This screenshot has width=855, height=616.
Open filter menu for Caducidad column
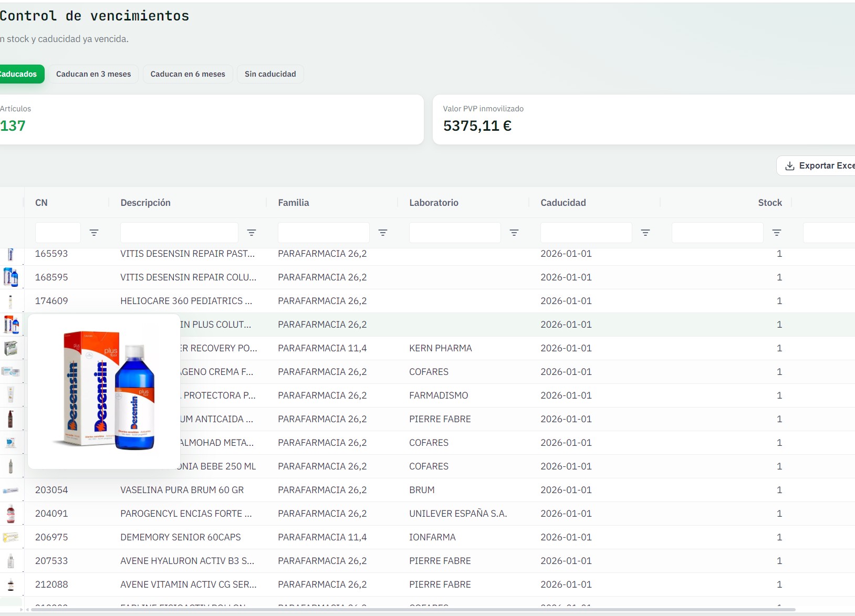tap(645, 233)
